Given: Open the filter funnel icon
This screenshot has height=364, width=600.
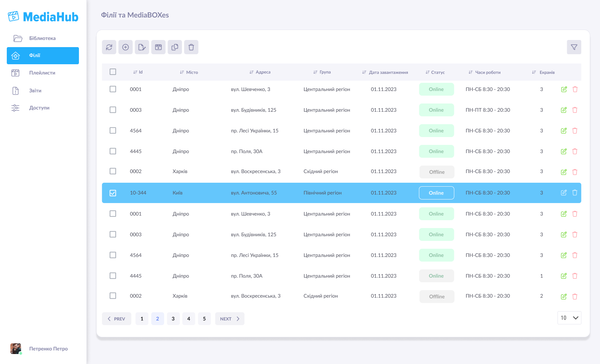Looking at the screenshot, I should coord(574,47).
